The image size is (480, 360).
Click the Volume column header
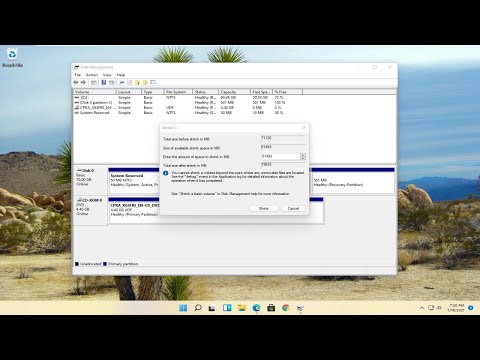coord(94,92)
